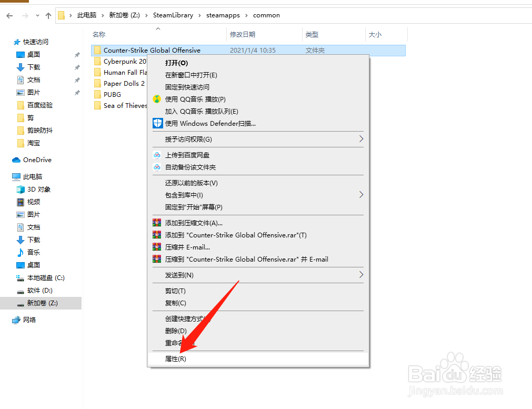The width and height of the screenshot is (532, 409).
Task: Click WinRAR icon for 添加到 Counter-Strike Global Offensive.rar
Action: (x=157, y=235)
